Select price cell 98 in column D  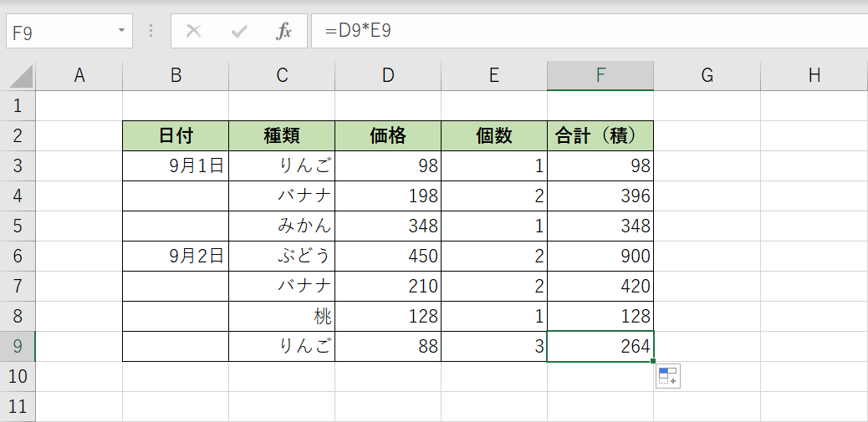[388, 166]
